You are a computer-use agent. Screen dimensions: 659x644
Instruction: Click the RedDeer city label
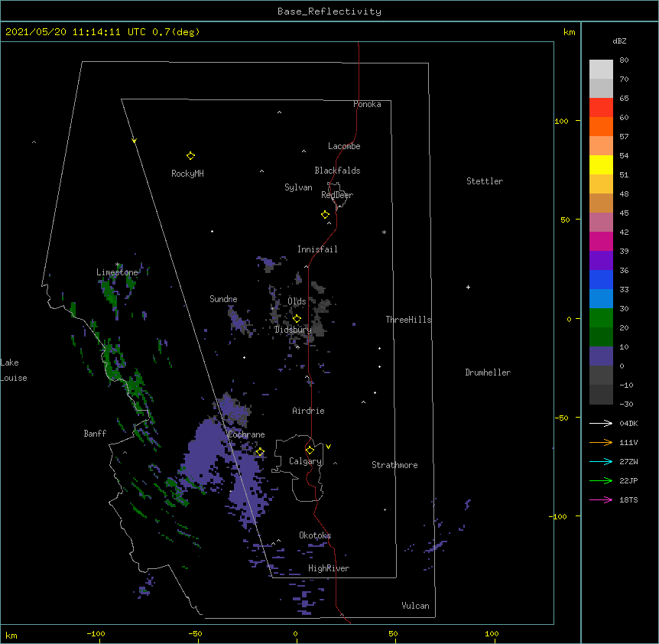[x=337, y=195]
